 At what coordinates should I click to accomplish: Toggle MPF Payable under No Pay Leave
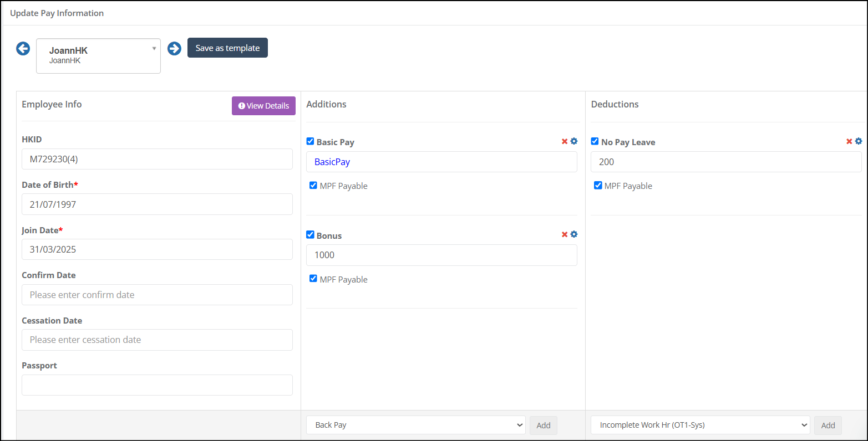598,185
